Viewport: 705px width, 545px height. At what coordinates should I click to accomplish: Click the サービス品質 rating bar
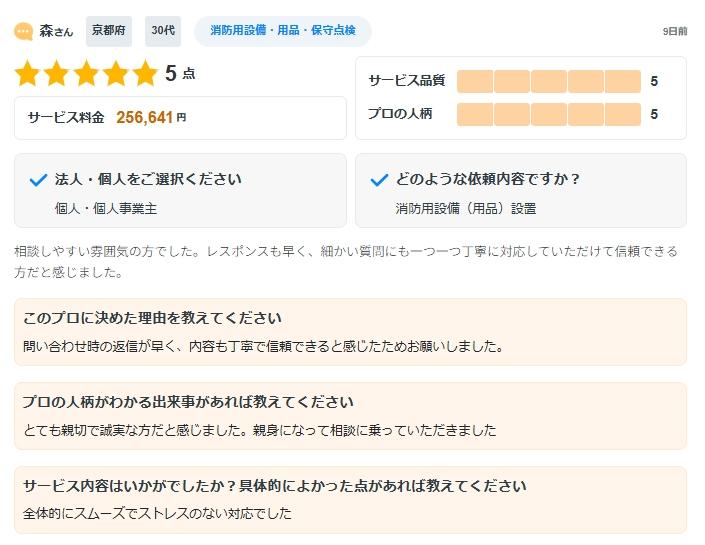(548, 82)
